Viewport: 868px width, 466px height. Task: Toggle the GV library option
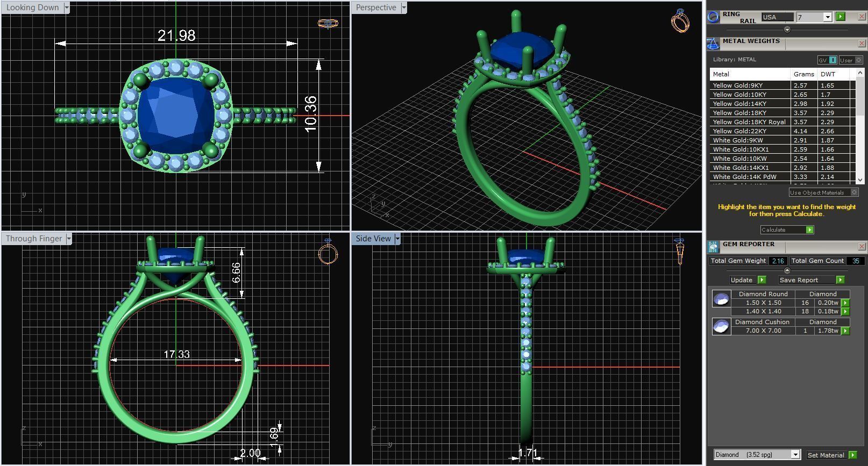point(828,60)
